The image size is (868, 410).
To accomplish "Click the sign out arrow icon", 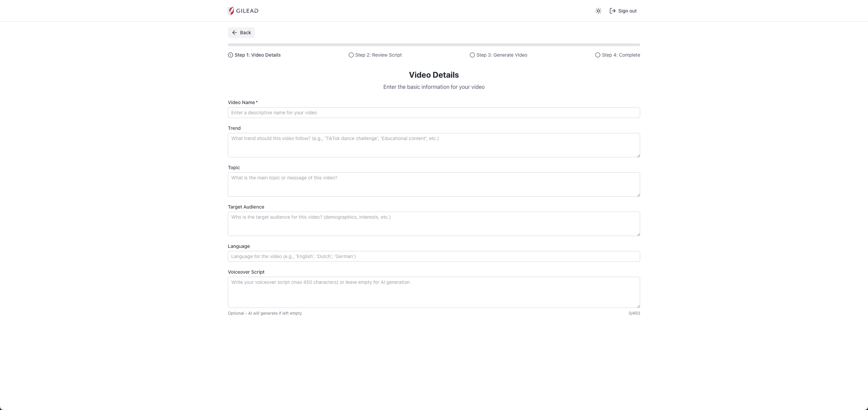I will pyautogui.click(x=612, y=11).
